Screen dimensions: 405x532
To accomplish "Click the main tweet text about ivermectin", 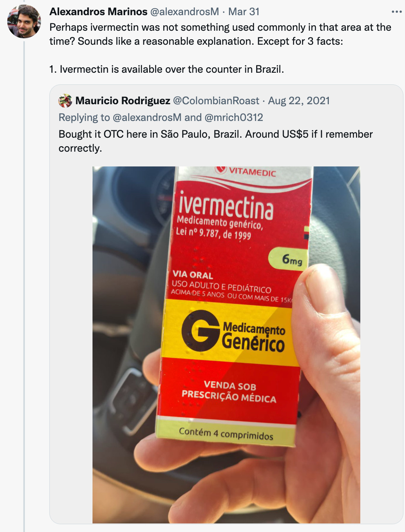I will (220, 34).
